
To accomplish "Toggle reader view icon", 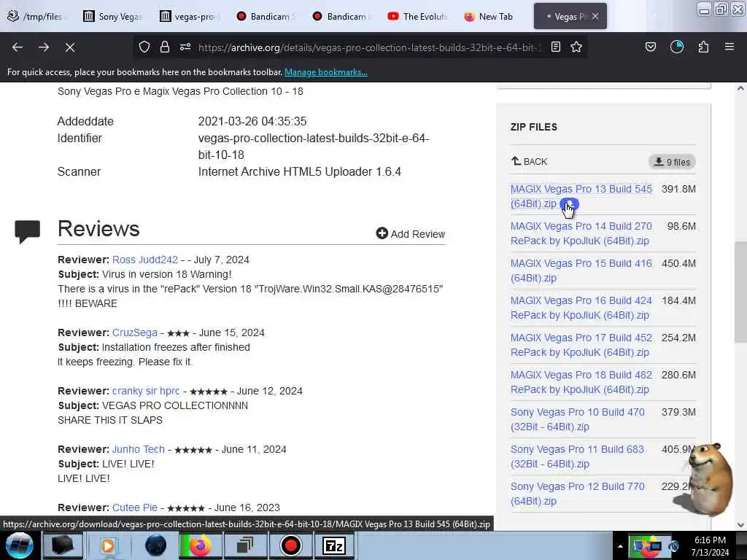I will (555, 47).
